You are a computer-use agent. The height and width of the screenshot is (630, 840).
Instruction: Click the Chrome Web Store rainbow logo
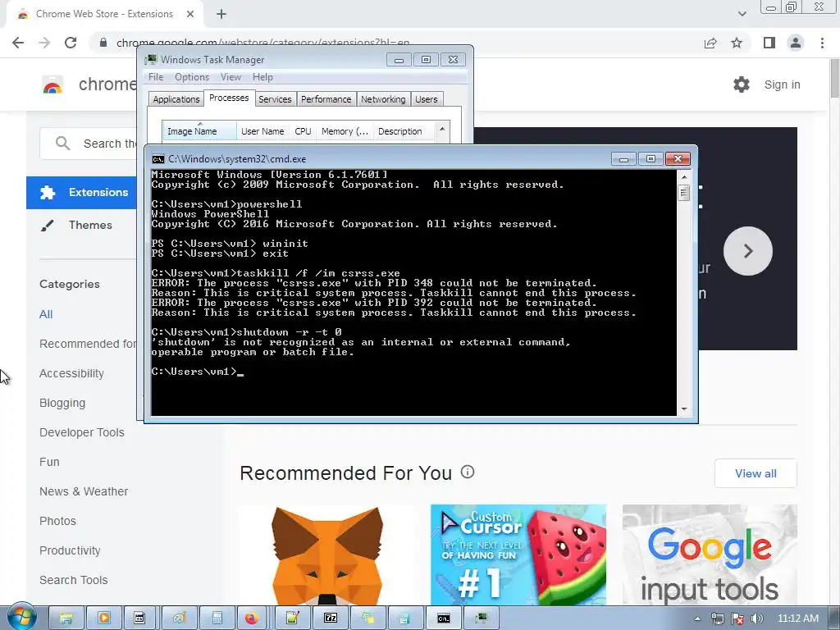[52, 84]
